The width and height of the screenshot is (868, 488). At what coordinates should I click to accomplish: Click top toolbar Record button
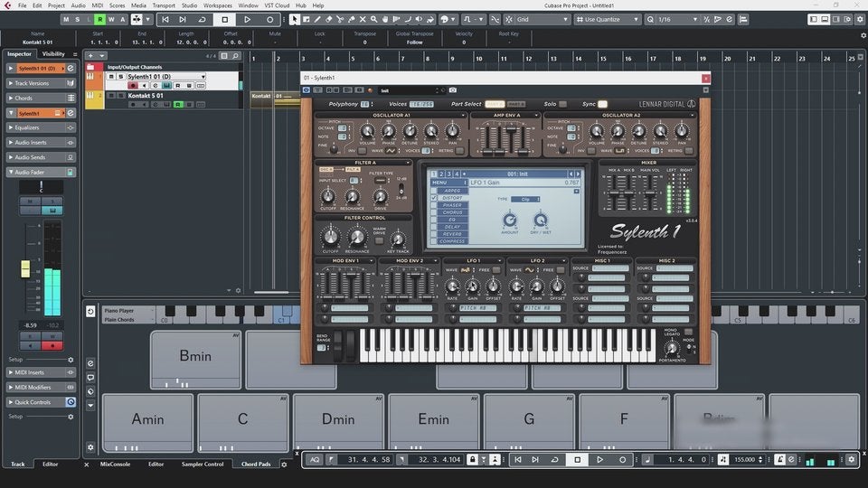[x=269, y=19]
